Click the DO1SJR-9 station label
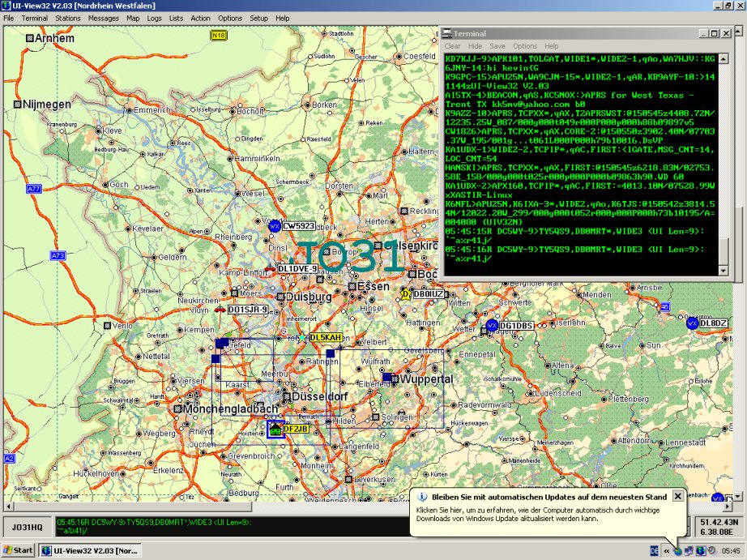This screenshot has height=560, width=747. [247, 310]
